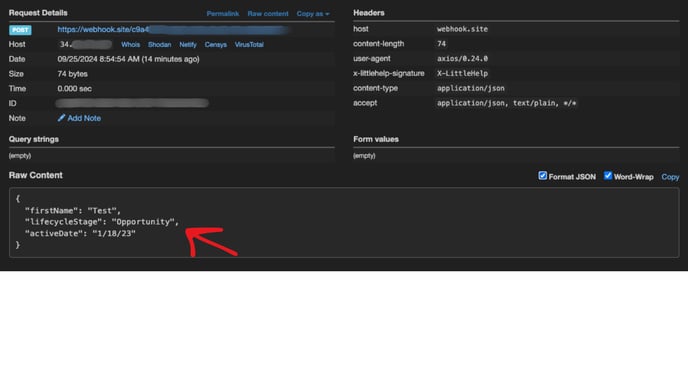Toggle the Format JSON checkbox

543,176
